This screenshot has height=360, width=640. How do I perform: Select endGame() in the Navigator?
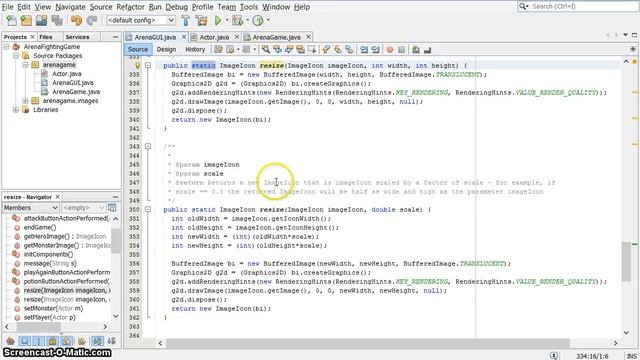tap(40, 227)
